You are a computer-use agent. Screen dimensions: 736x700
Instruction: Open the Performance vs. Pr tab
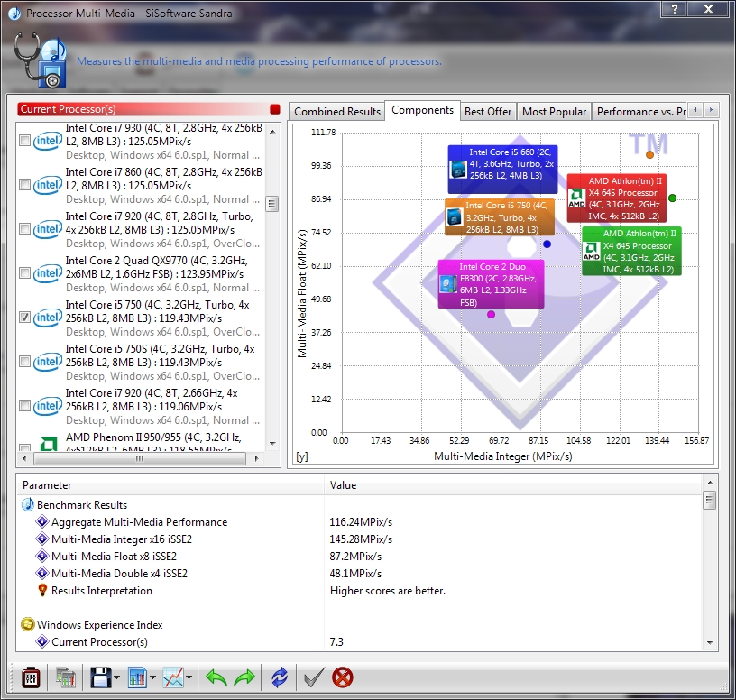tap(640, 112)
